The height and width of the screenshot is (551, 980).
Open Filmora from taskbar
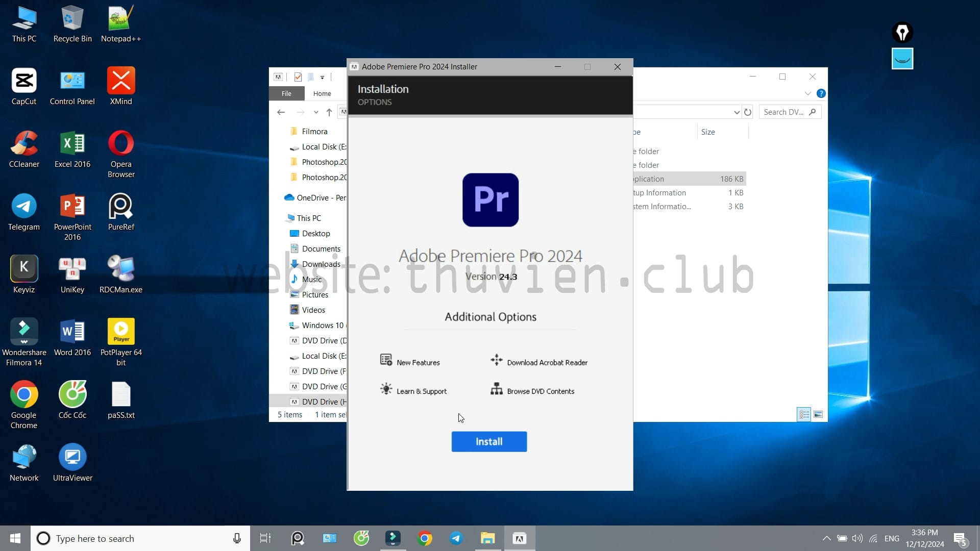393,538
